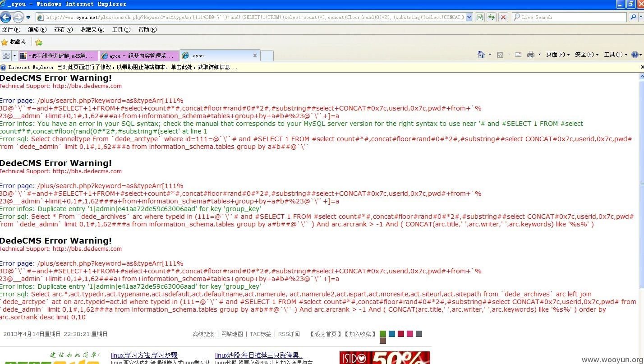Open the 安全(S) command bar menu
Image resolution: width=644 pixels, height=364 pixels.
(x=586, y=55)
